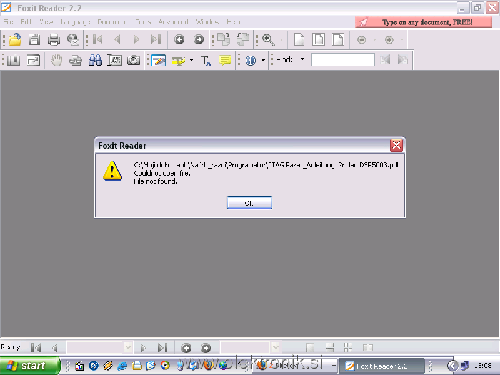Select the Highlight tool icon
This screenshot has height=375, width=500.
pos(179,61)
